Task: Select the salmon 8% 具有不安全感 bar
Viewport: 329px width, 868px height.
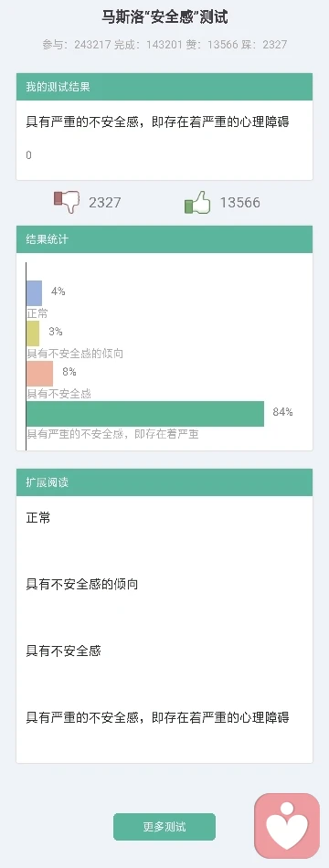Action: (39, 374)
